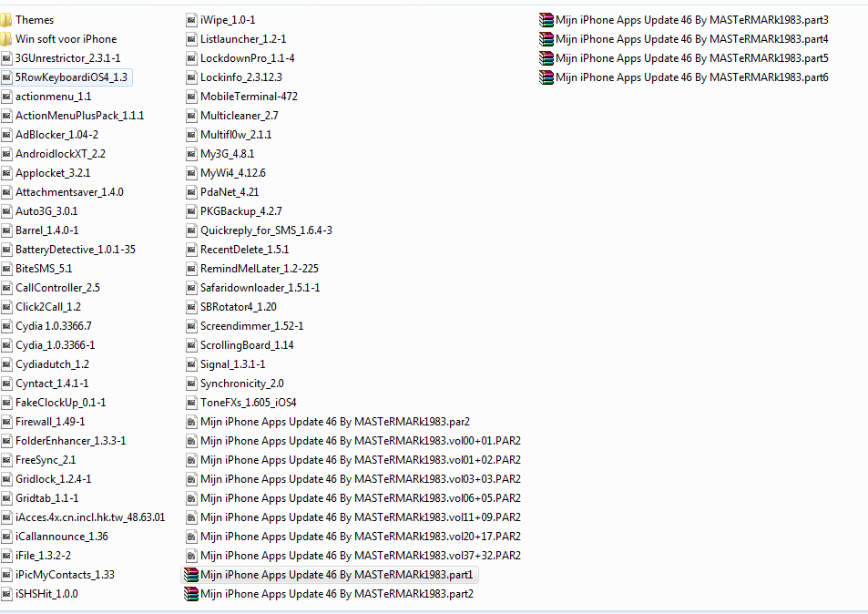Select the MyWi4_4.12.6 file name
Viewport: 868px width, 614px height.
233,173
